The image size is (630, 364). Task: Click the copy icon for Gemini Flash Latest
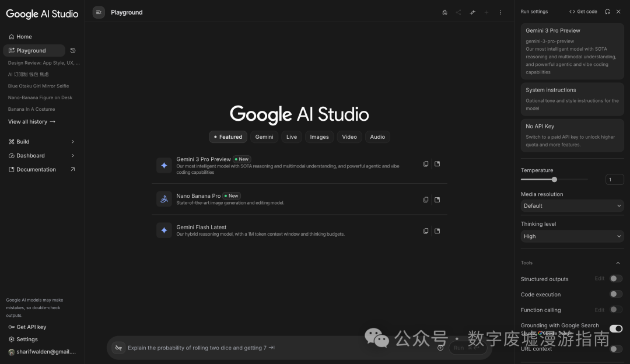pos(426,231)
